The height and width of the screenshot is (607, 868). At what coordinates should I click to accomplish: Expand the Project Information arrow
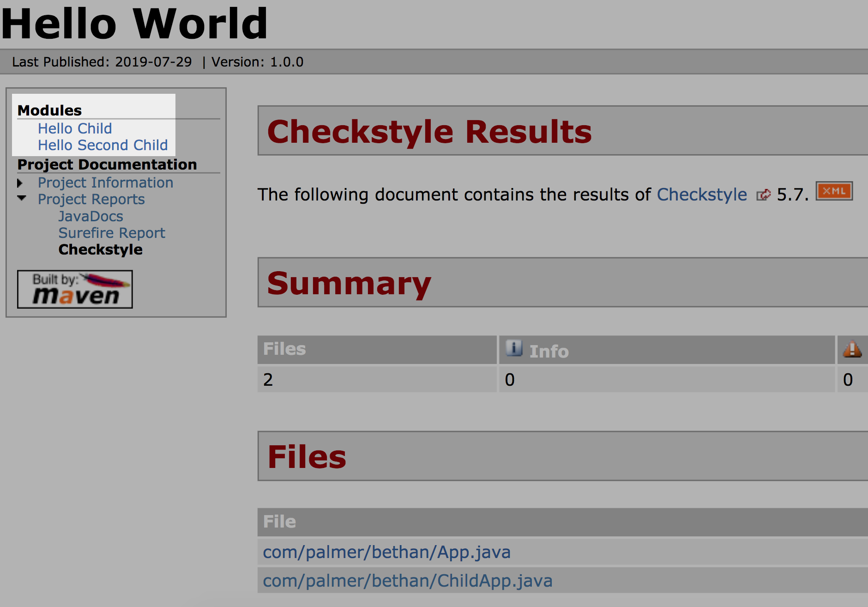click(x=20, y=183)
